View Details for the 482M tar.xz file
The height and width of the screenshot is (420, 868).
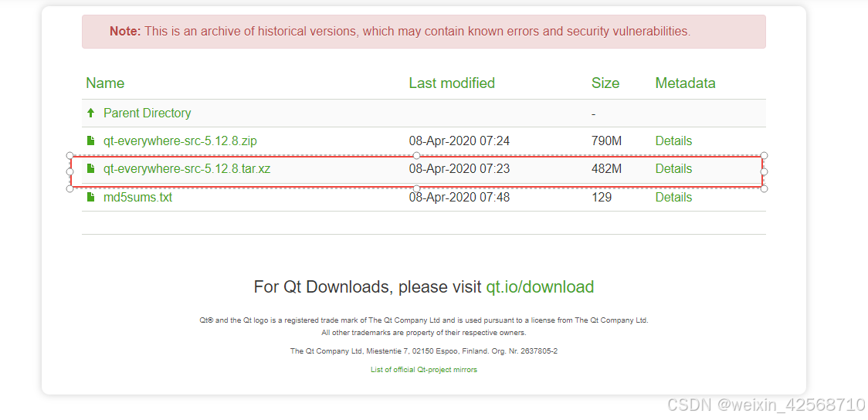point(673,169)
